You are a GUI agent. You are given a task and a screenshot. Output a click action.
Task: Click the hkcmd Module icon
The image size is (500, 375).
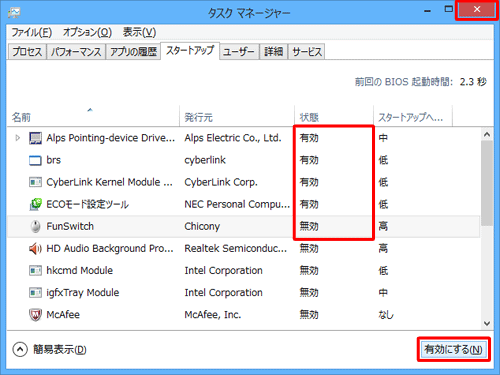point(35,270)
